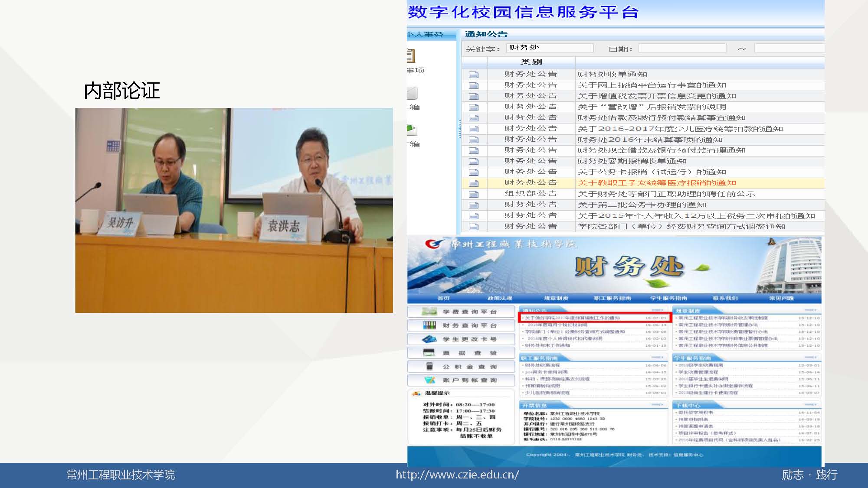The width and height of the screenshot is (868, 488).
Task: Click the 学生更改卡号 card icon
Action: (429, 339)
